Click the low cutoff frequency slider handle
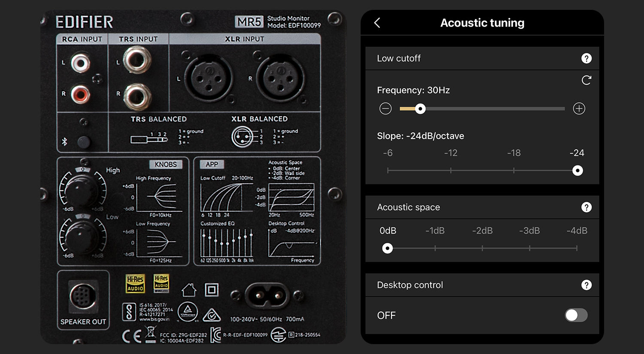 coord(420,109)
